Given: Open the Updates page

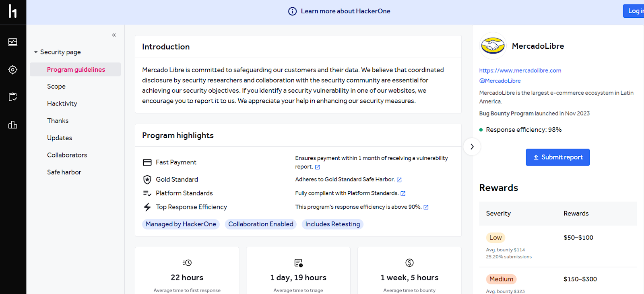Looking at the screenshot, I should click(60, 138).
